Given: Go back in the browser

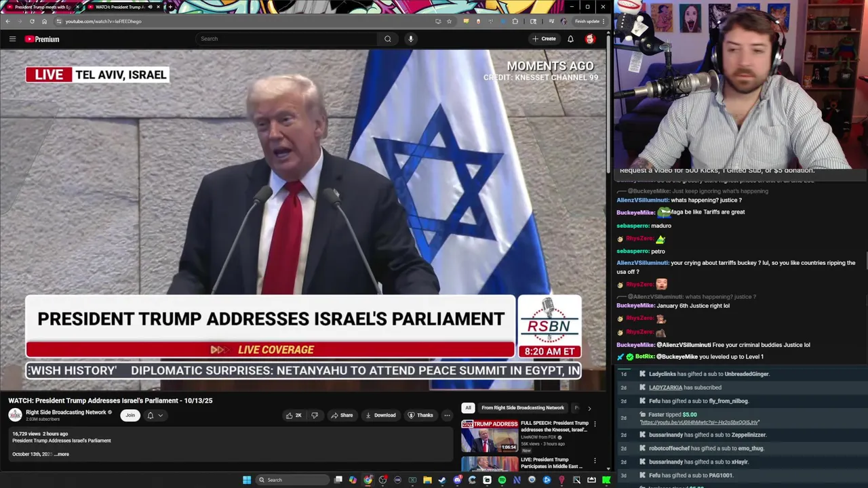Looking at the screenshot, I should (7, 21).
